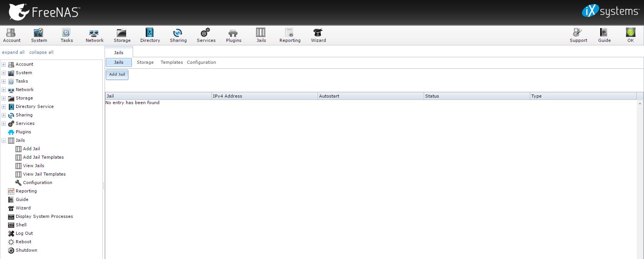Click the expand all link

(13, 52)
